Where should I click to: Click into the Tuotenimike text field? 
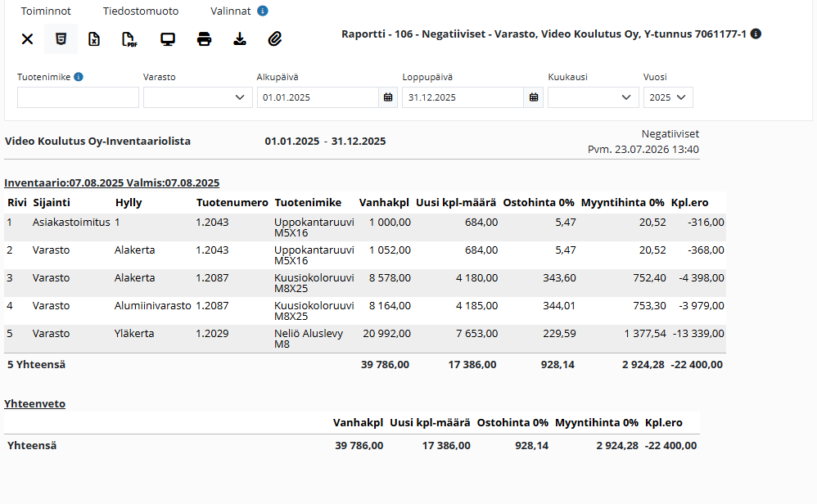click(x=78, y=97)
